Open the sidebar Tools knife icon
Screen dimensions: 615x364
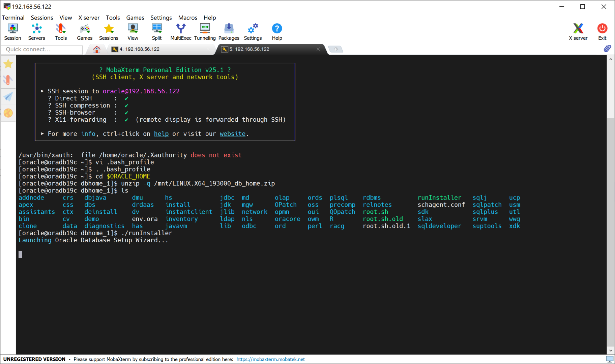point(8,80)
